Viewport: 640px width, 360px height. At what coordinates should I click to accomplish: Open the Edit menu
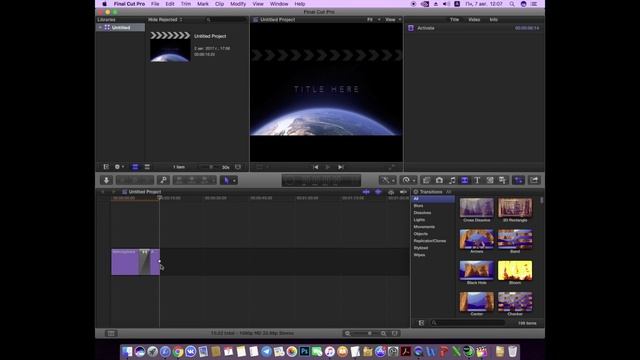(170, 4)
